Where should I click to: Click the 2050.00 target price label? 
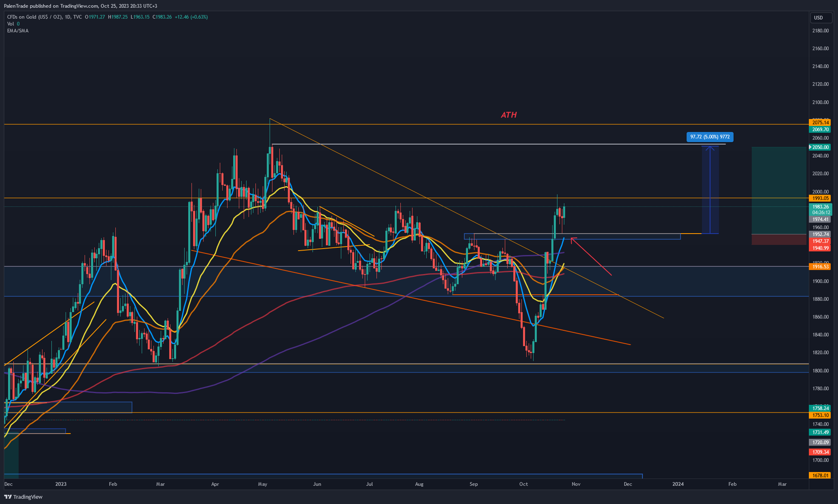coord(820,147)
